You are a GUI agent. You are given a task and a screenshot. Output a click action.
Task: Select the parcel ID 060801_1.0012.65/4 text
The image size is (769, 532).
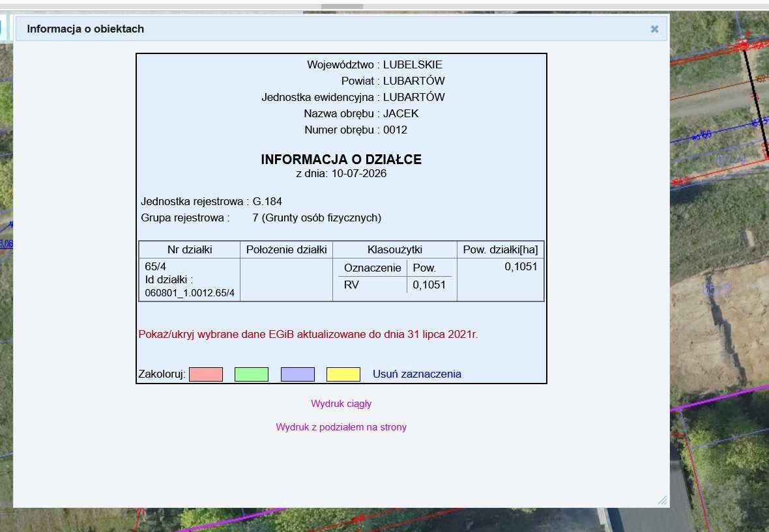tap(190, 293)
